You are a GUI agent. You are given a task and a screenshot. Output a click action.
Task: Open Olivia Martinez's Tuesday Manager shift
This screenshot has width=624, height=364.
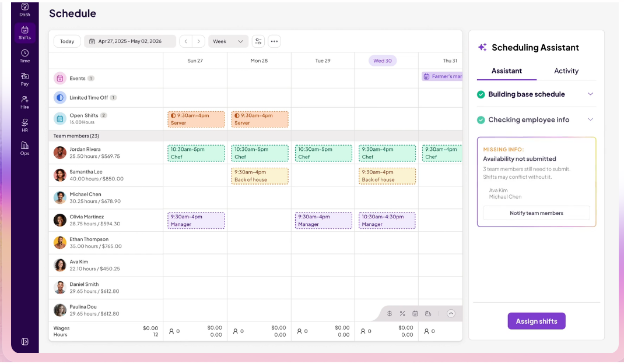click(324, 221)
